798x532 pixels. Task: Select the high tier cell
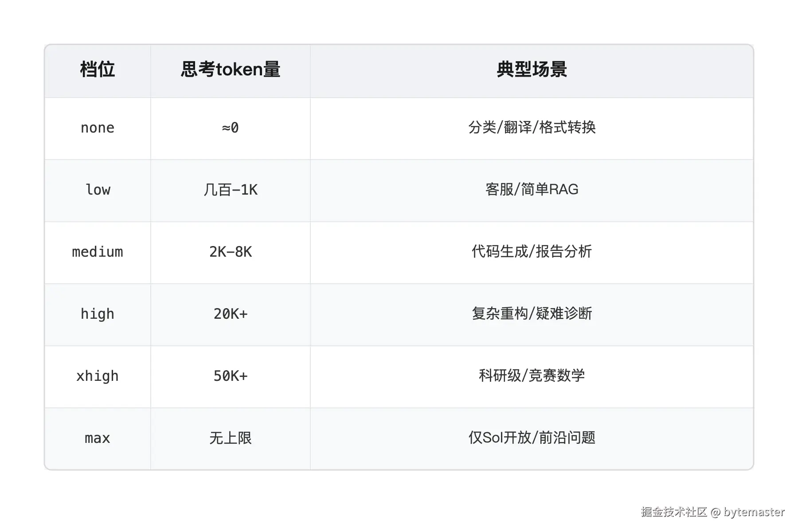point(98,314)
